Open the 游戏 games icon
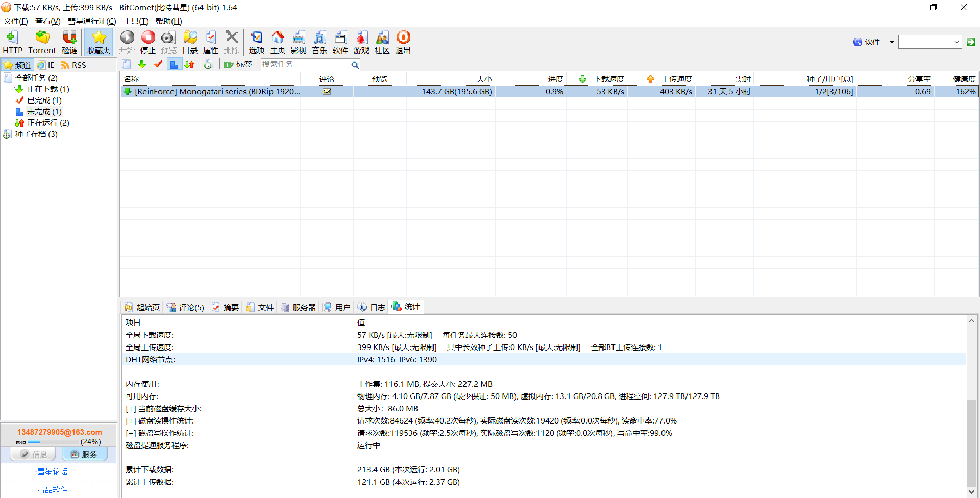 [361, 42]
